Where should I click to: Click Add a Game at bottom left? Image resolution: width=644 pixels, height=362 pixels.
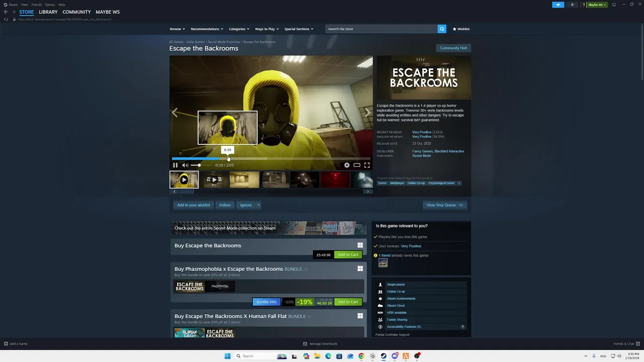click(x=16, y=344)
